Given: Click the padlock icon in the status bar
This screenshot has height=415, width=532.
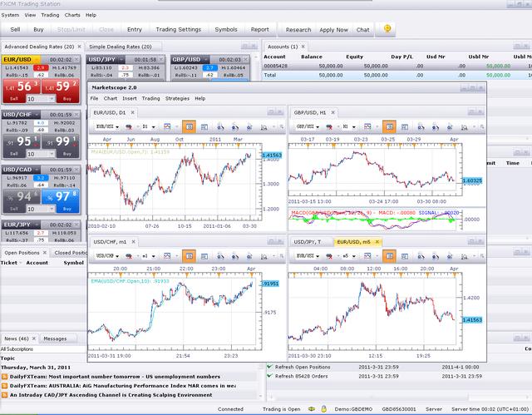Looking at the screenshot, I should click(323, 409).
